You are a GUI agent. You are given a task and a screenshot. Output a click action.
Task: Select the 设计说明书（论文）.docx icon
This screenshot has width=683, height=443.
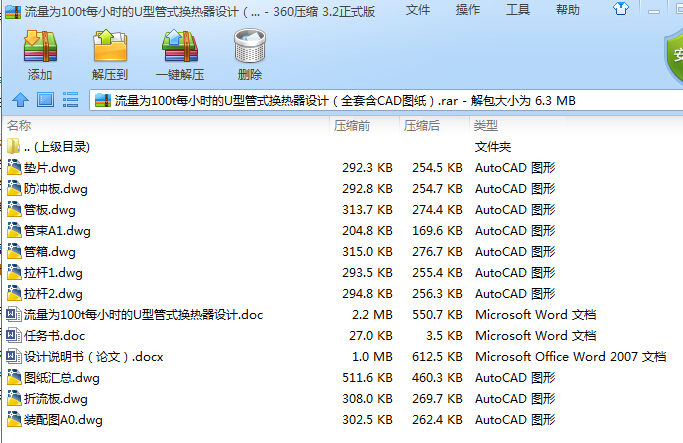14,356
